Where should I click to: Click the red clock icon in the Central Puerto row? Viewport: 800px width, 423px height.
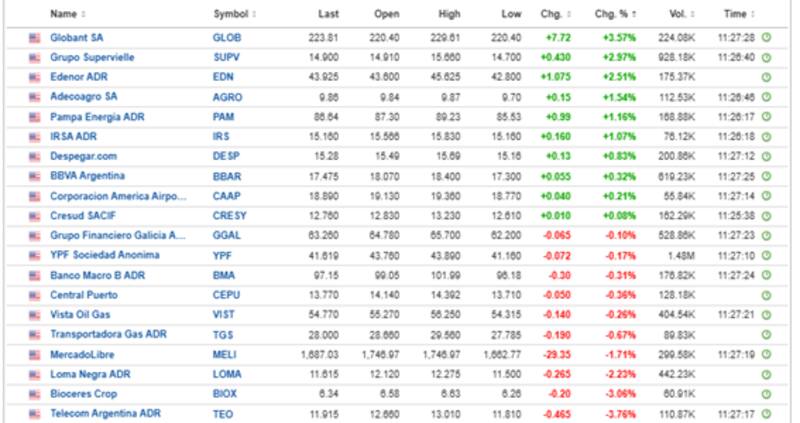tap(766, 295)
